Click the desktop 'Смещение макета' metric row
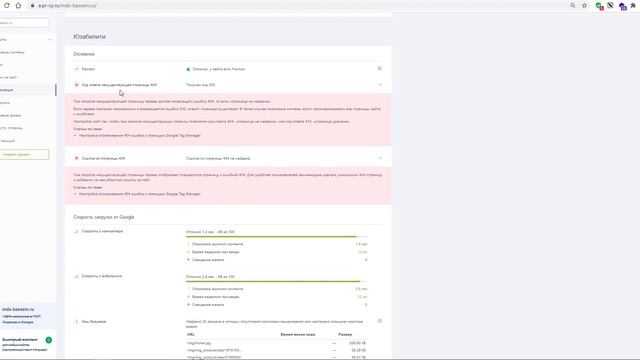This screenshot has height=360, width=640. [x=277, y=260]
